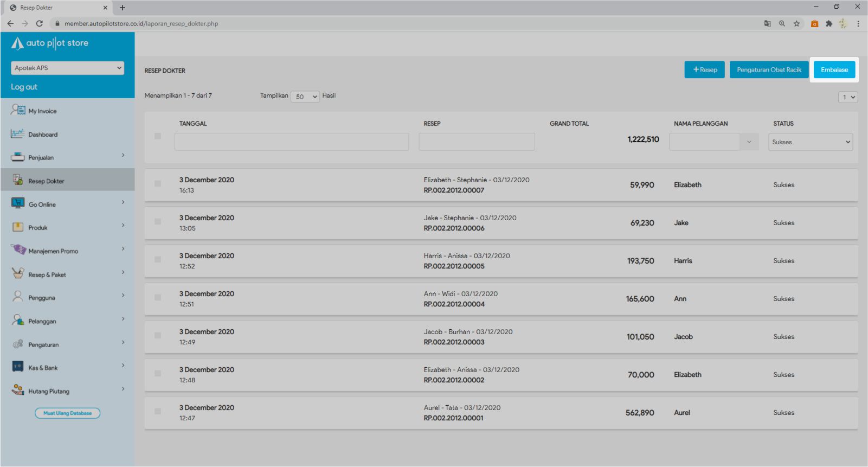Open Dashboard via its chart icon

(x=18, y=133)
